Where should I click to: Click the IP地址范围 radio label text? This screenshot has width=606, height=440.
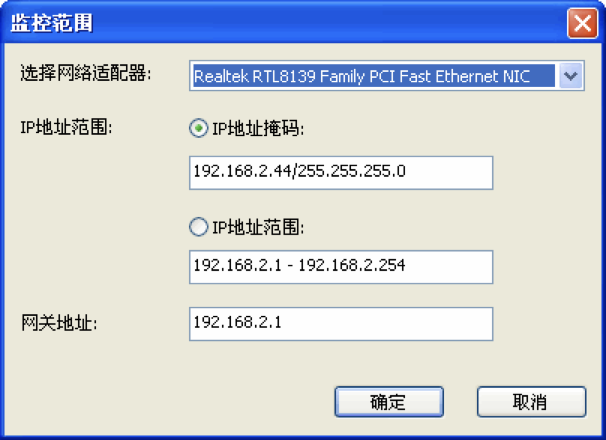pyautogui.click(x=258, y=227)
